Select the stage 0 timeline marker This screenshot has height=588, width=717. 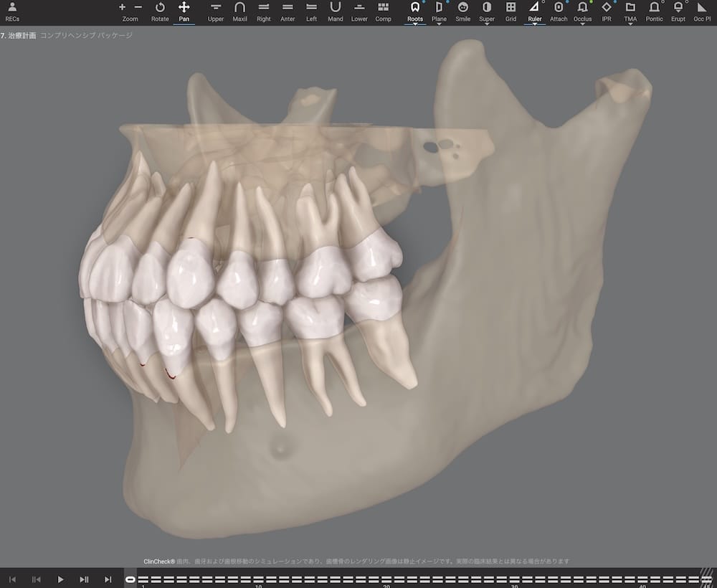pos(130,579)
